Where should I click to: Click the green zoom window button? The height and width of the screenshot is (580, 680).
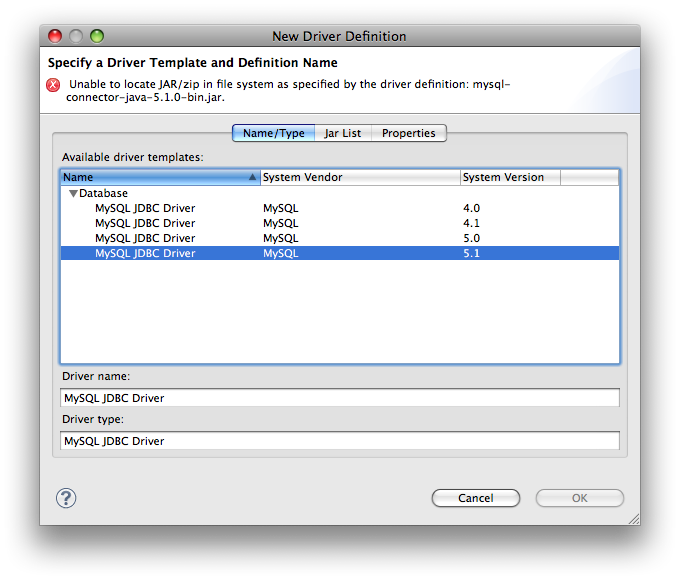pos(97,36)
